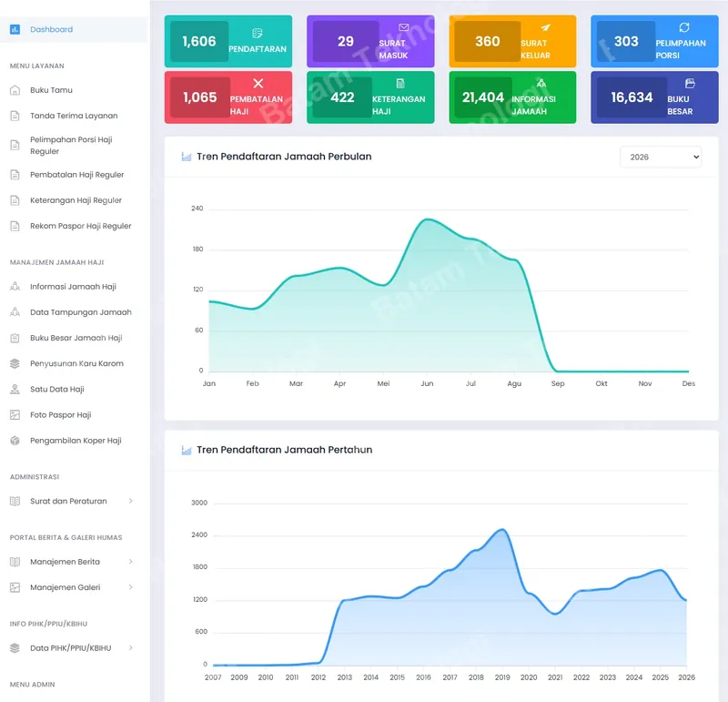
Task: Click chart icon beside Tren Pendaftaran Jamaah Perbulan
Action: tap(187, 157)
